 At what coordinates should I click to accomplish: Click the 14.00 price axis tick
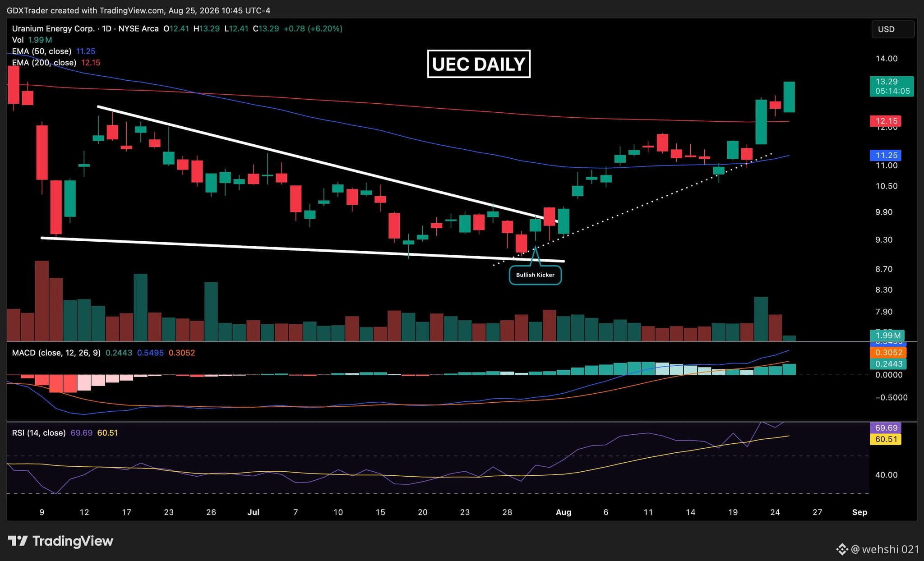pyautogui.click(x=887, y=59)
